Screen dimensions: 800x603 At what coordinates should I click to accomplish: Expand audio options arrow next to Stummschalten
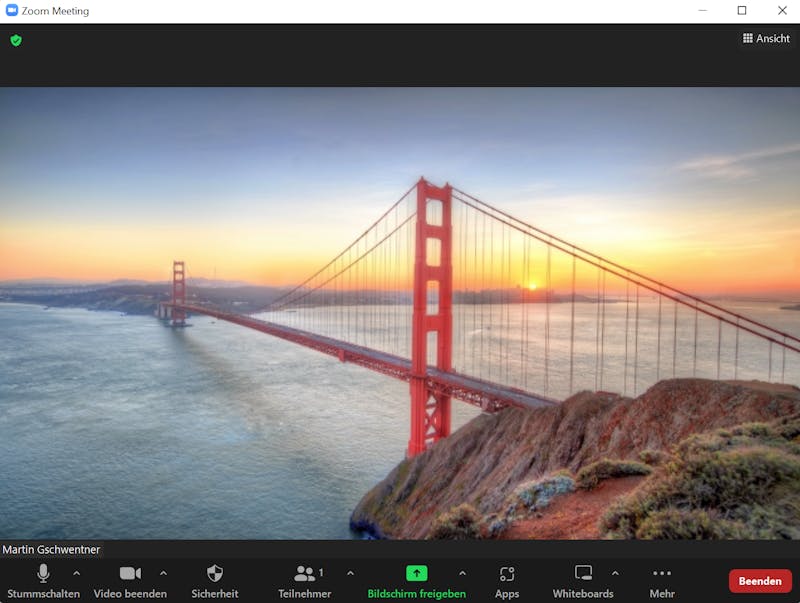(x=77, y=573)
